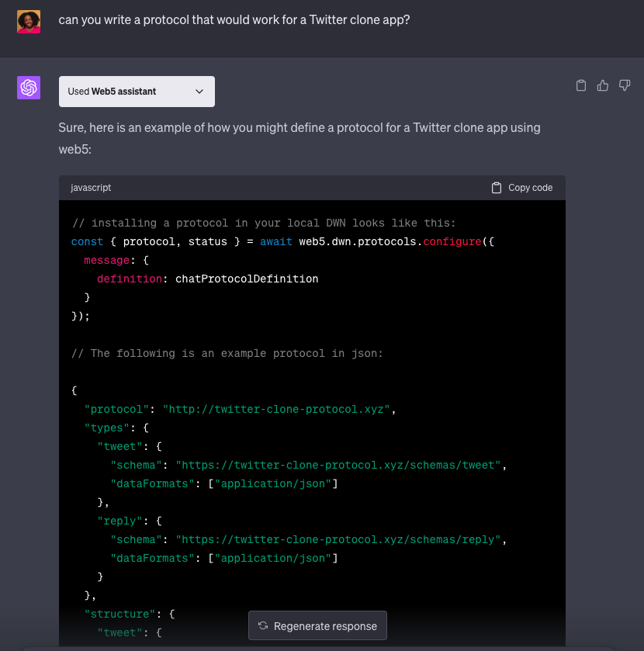Viewport: 644px width, 651px height.
Task: Click the javascript language label
Action: click(x=91, y=188)
